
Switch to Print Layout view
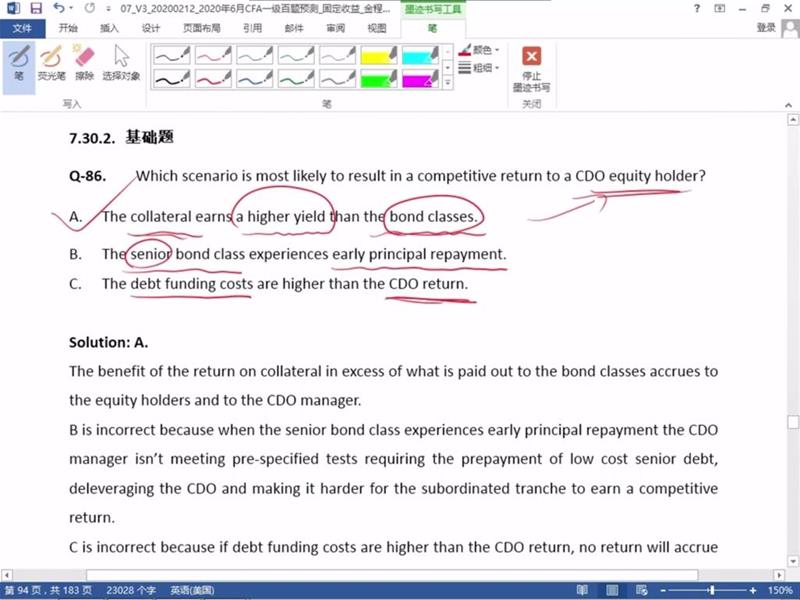tap(612, 590)
